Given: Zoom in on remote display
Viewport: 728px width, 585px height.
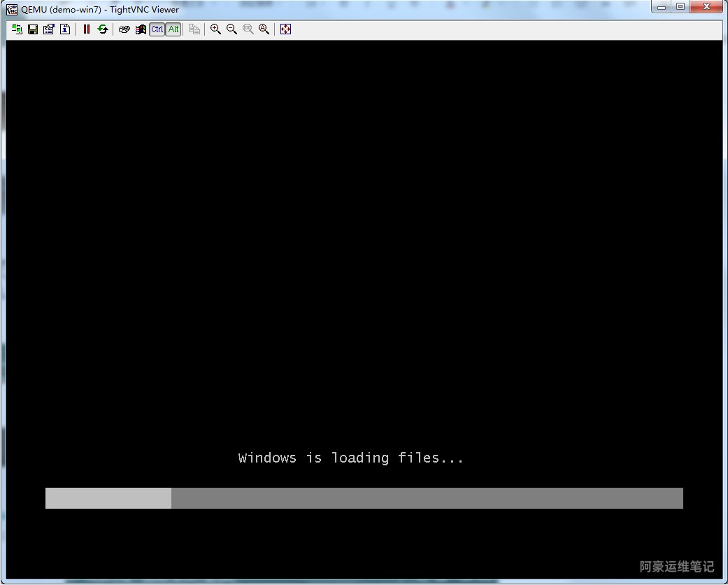Looking at the screenshot, I should tap(215, 29).
